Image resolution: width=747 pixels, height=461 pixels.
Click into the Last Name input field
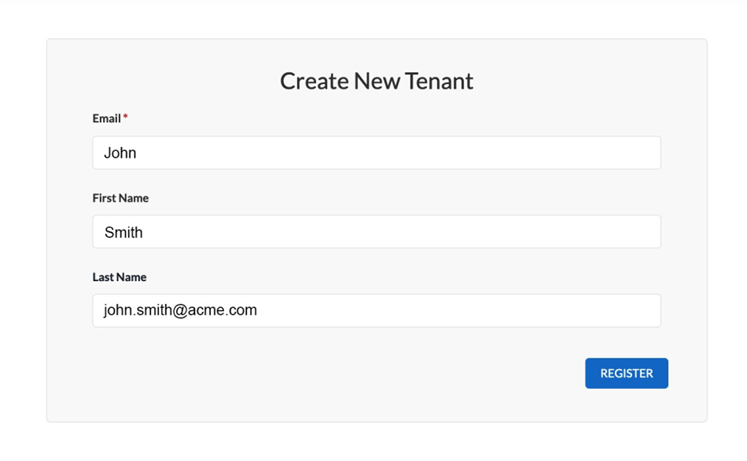coord(376,310)
